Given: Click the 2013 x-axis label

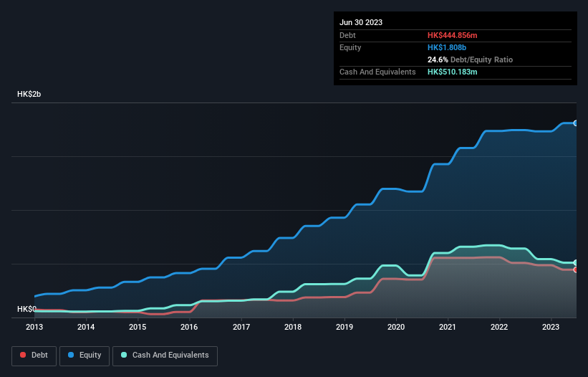Looking at the screenshot, I should [34, 327].
